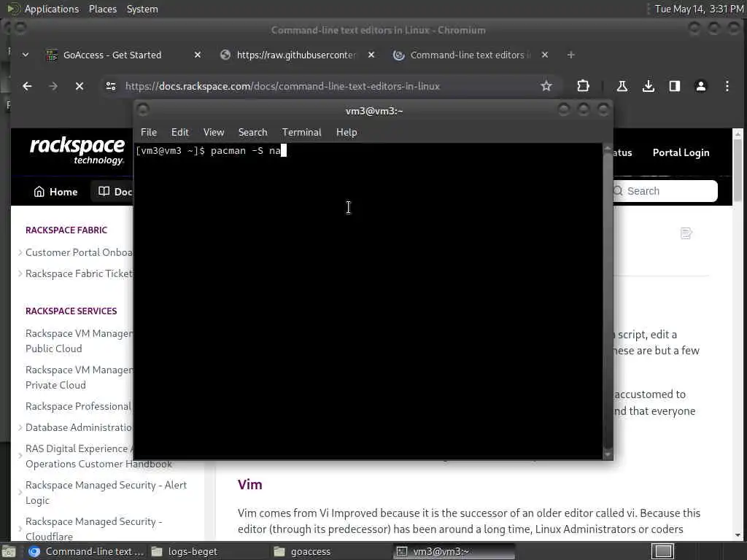Click the Rackspace technology logo
This screenshot has height=560, width=747.
(x=77, y=152)
